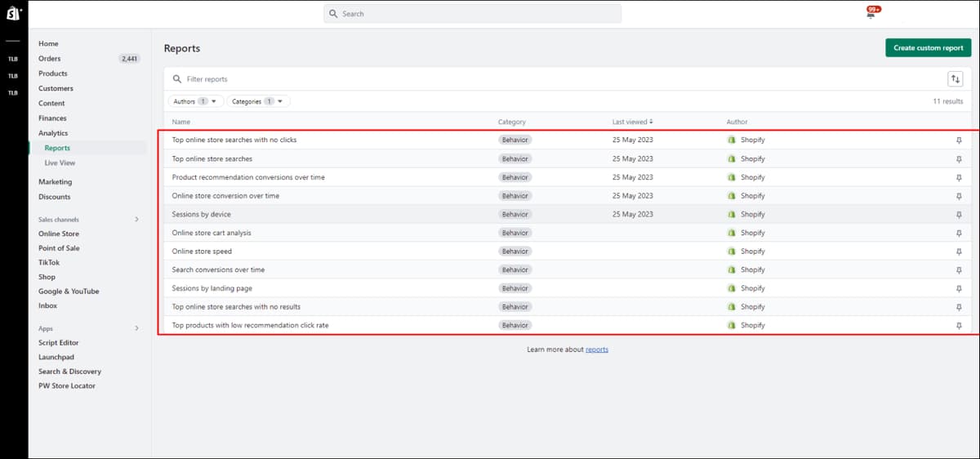Image resolution: width=980 pixels, height=459 pixels.
Task: Pin 'Search conversions over time' report
Action: pos(959,270)
